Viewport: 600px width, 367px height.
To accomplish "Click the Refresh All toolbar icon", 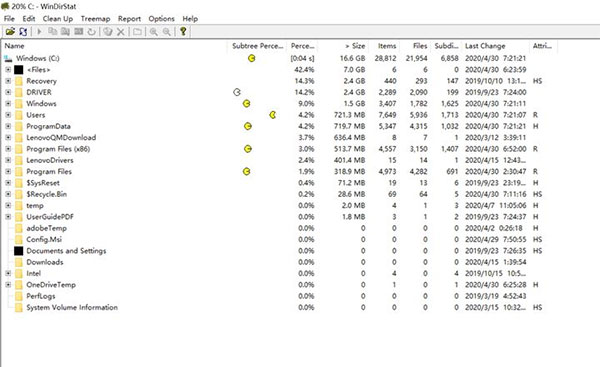I will point(23,31).
